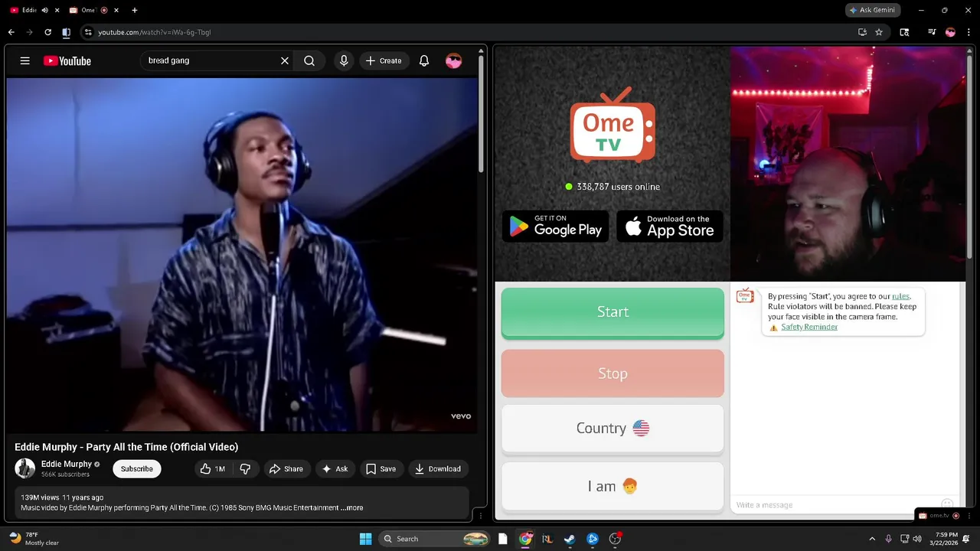Get OmeTV on Google Play badge
Viewport: 980px width, 551px height.
[556, 227]
